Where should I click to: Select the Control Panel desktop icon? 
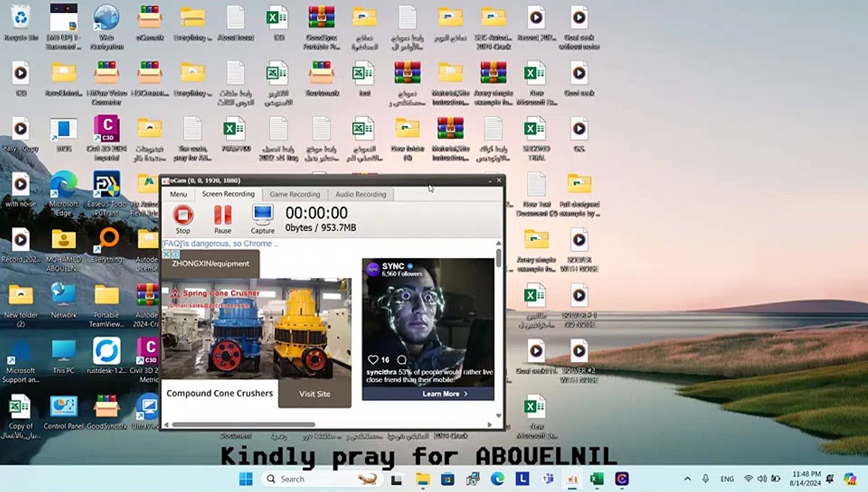64,412
